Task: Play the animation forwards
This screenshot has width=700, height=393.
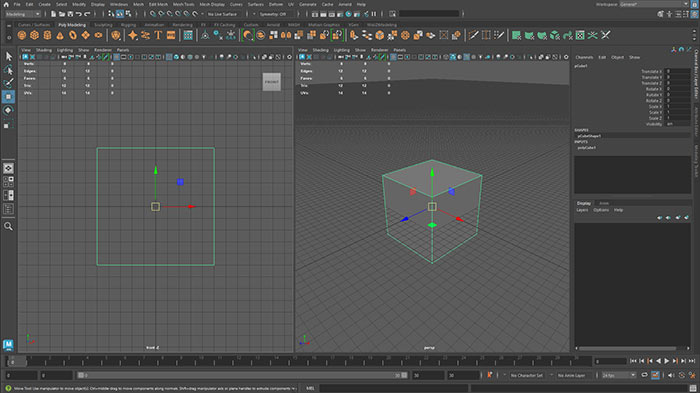Action: [x=667, y=361]
